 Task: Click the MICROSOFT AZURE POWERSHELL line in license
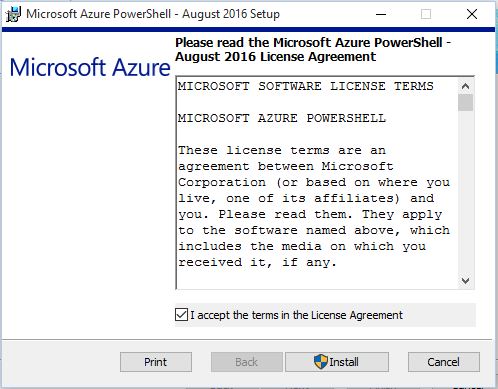coord(282,118)
